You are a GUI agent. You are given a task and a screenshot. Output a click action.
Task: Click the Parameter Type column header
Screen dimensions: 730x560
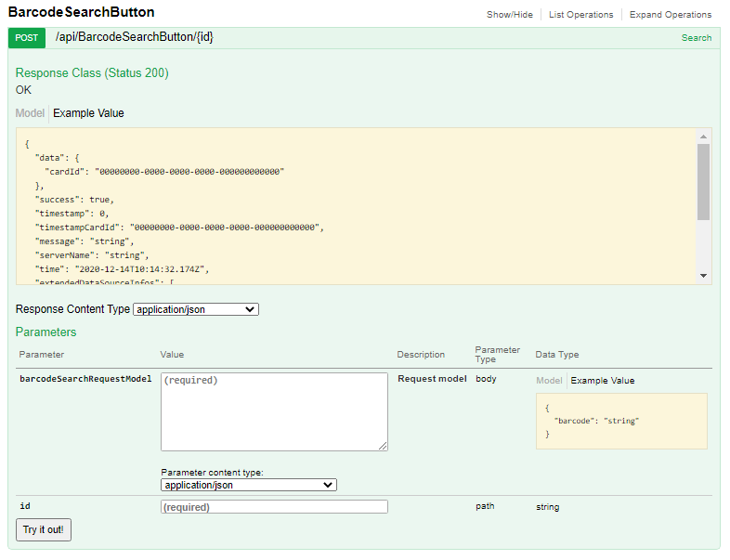(497, 355)
